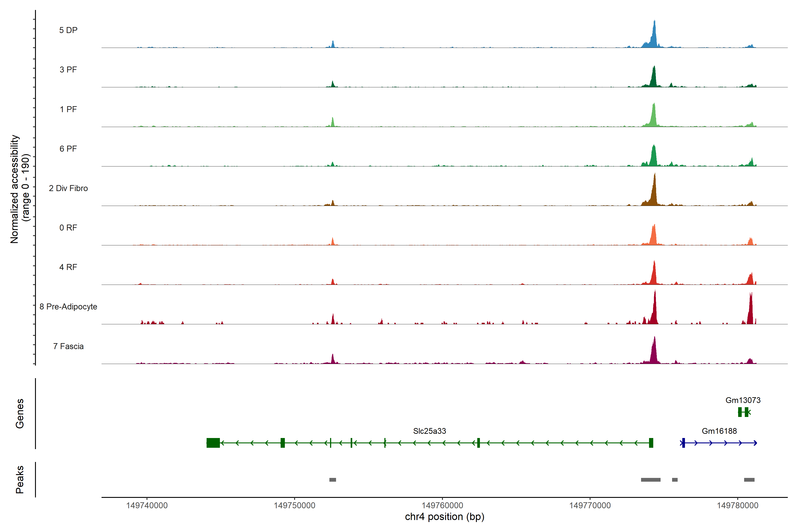Image resolution: width=798 pixels, height=532 pixels.
Task: Click the large green Slc25a33 exon block
Action: pos(213,443)
